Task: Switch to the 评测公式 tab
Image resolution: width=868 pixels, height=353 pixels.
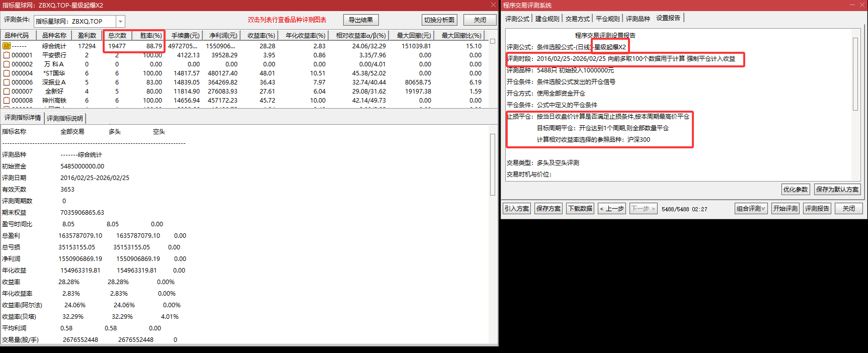Action: [x=517, y=19]
